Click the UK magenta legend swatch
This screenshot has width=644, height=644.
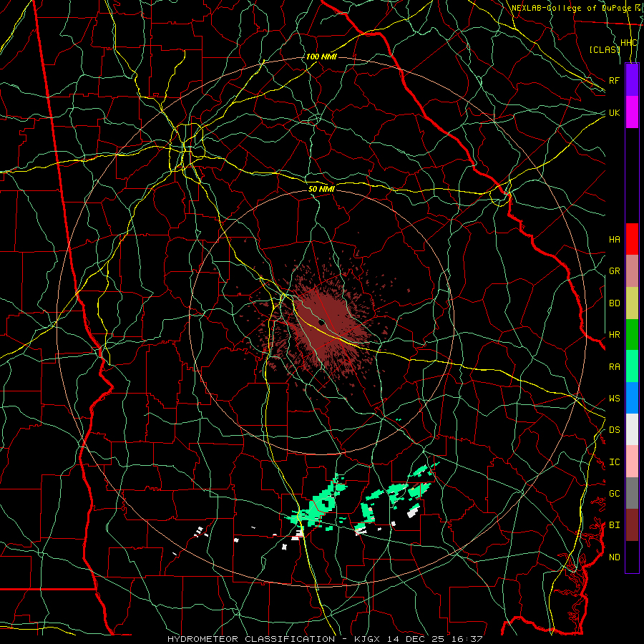[x=632, y=112]
